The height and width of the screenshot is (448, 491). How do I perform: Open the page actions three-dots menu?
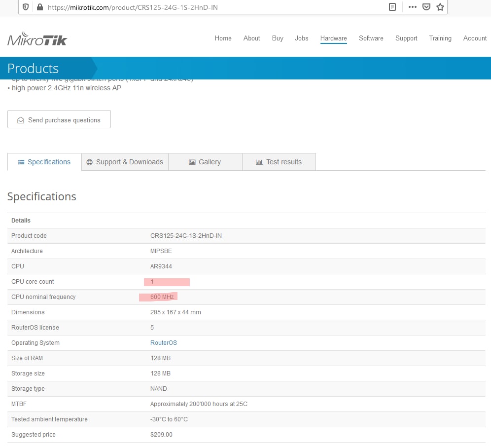pos(413,7)
